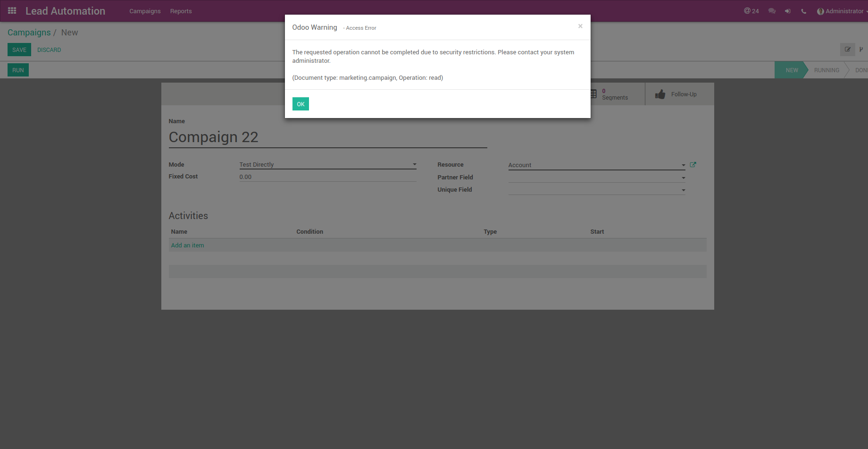Image resolution: width=868 pixels, height=449 pixels.
Task: Open the apps grid menu icon
Action: click(x=12, y=10)
